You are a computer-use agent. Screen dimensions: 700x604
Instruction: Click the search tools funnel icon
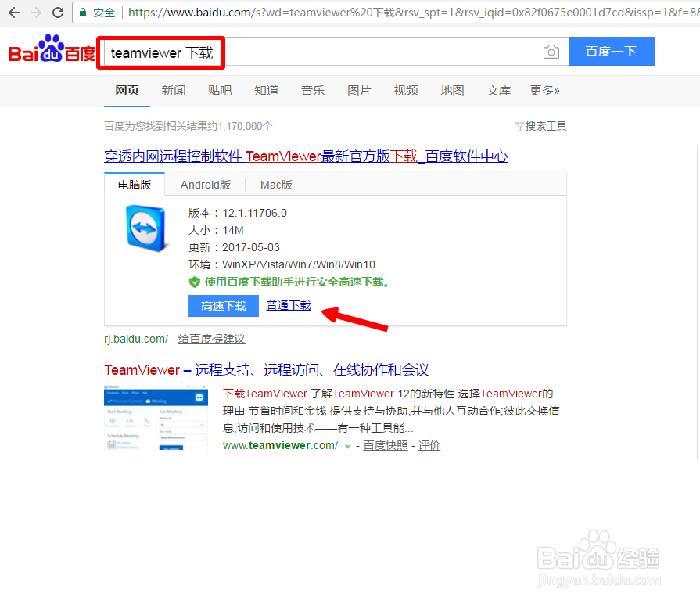tap(519, 127)
